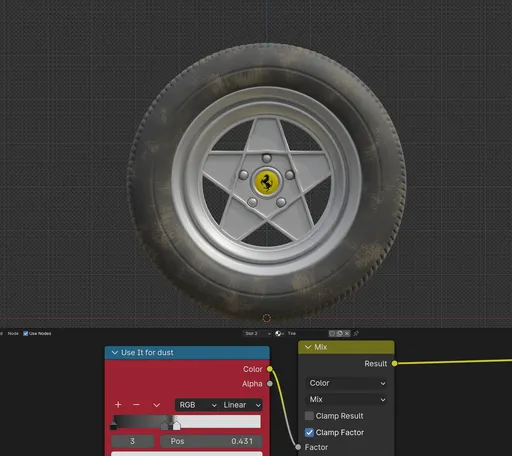Collapse the Mix node
The width and height of the screenshot is (512, 456).
tap(308, 347)
